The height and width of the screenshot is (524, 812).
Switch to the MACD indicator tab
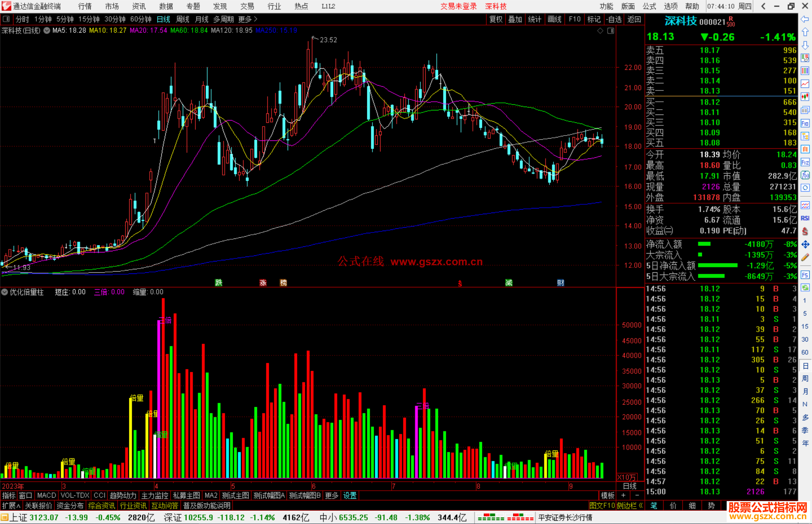coord(46,495)
